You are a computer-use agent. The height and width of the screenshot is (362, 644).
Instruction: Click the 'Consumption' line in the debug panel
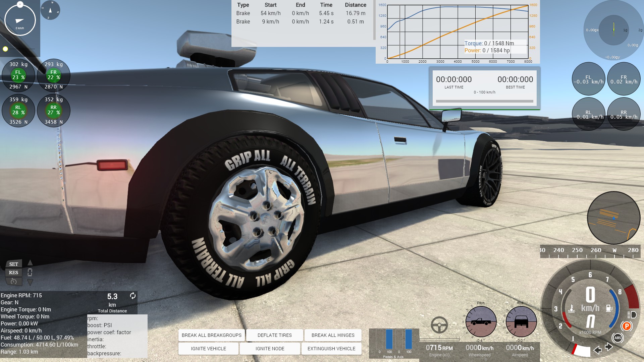(39, 345)
